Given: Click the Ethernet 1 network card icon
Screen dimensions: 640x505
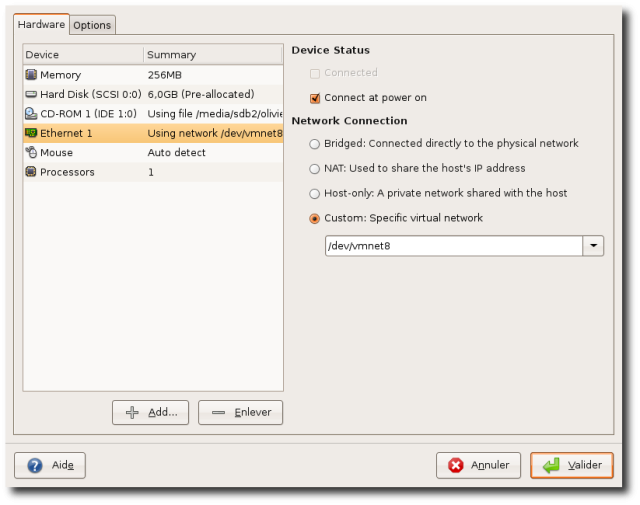Looking at the screenshot, I should pyautogui.click(x=31, y=133).
